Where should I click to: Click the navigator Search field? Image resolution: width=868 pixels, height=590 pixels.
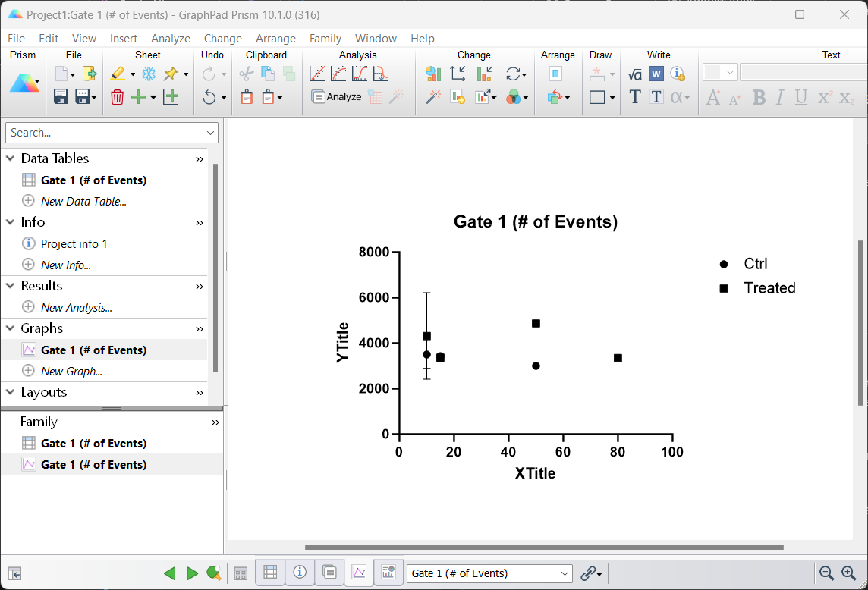[x=105, y=133]
